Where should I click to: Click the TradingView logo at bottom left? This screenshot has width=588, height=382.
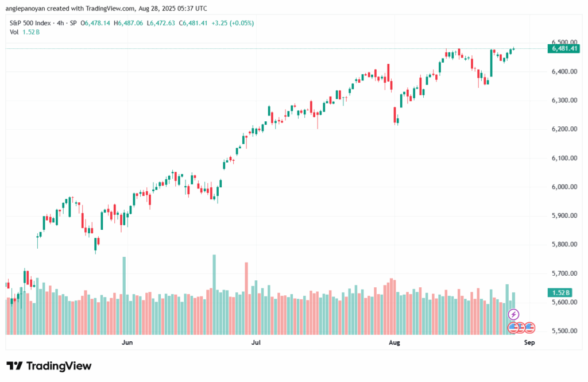click(x=49, y=366)
